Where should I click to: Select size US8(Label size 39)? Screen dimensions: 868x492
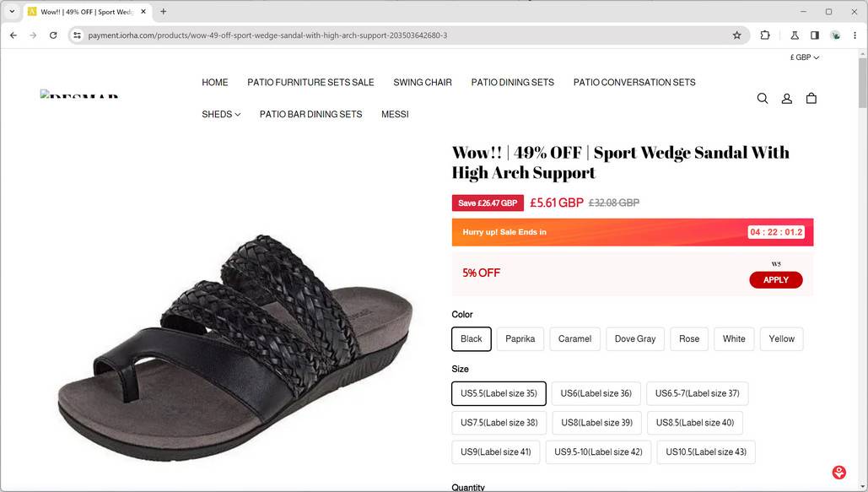coord(596,423)
